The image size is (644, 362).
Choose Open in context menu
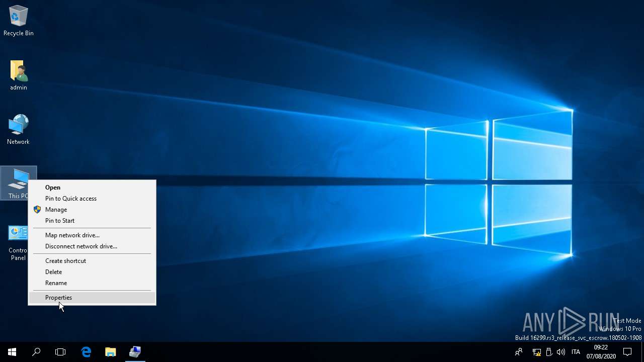pyautogui.click(x=92, y=188)
